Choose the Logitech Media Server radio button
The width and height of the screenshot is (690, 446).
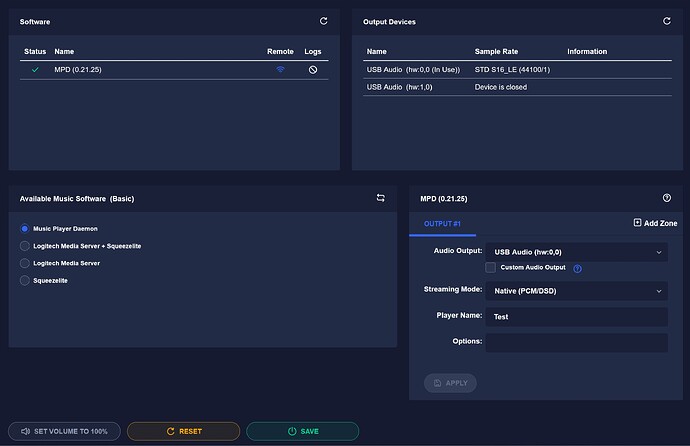coord(25,263)
